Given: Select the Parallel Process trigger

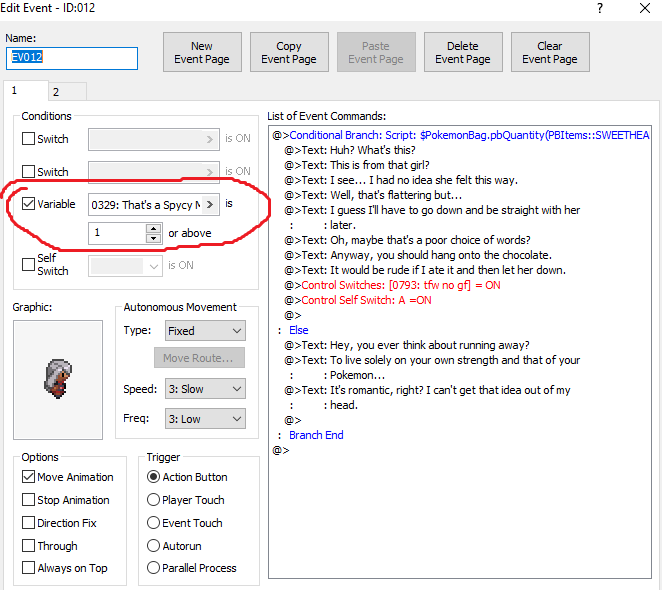Looking at the screenshot, I should (x=153, y=568).
